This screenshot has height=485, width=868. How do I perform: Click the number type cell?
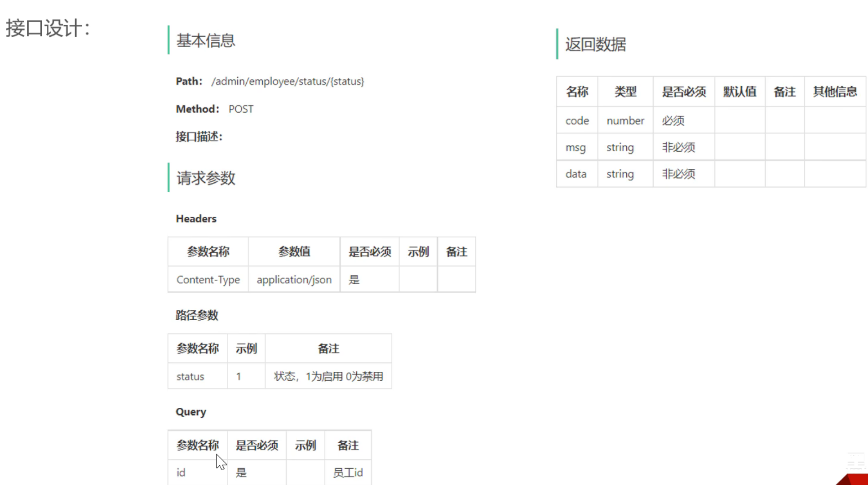click(x=625, y=120)
